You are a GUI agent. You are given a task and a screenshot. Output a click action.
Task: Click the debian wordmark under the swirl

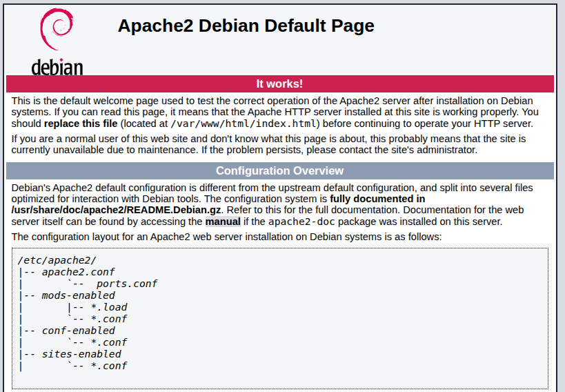(x=57, y=67)
